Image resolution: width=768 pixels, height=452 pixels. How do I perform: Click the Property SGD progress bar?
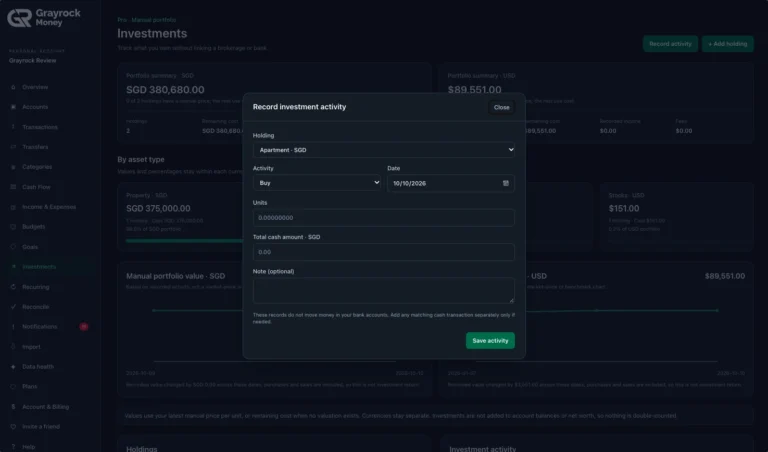[x=185, y=241]
